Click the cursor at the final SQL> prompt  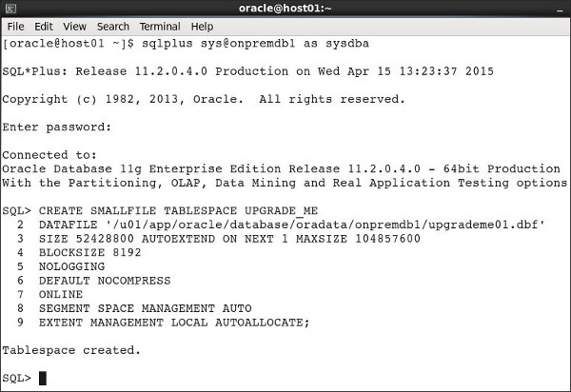43,378
